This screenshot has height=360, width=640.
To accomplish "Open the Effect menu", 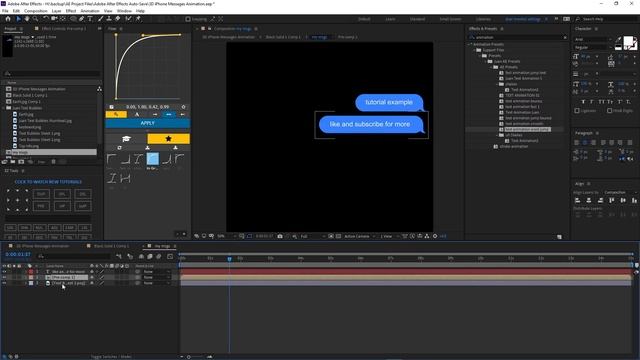I will [x=71, y=11].
